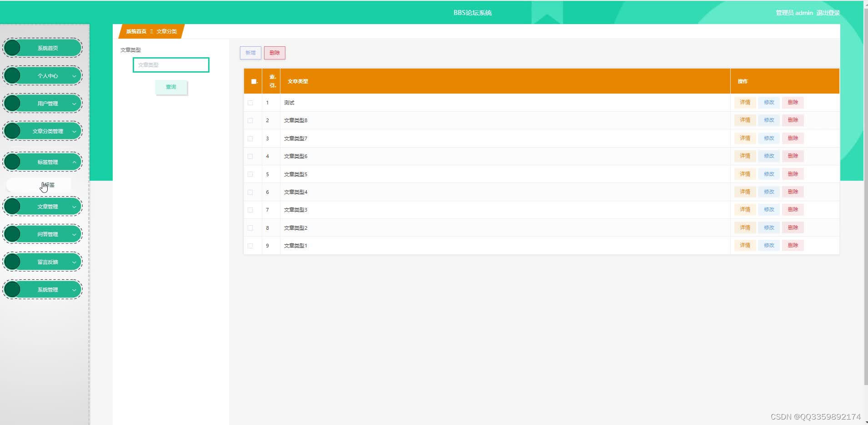Check the checkbox for row 文章类型1
Viewport: 868px width, 425px height.
250,246
